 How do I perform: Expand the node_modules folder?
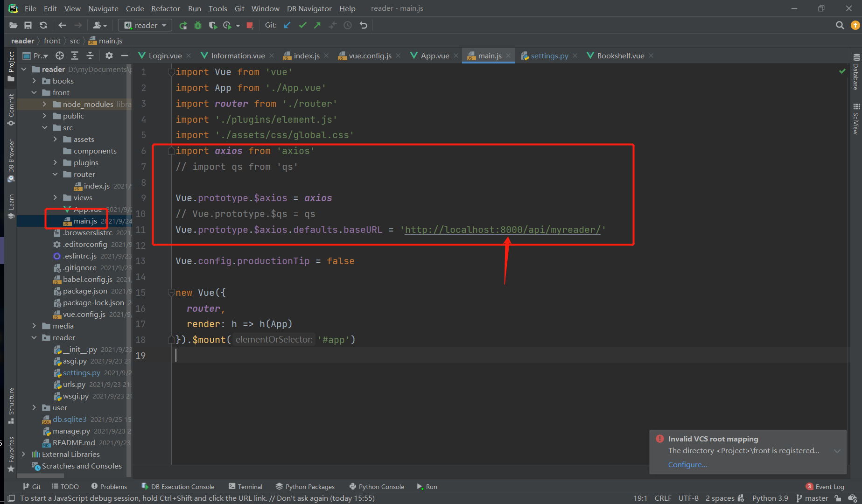point(44,104)
